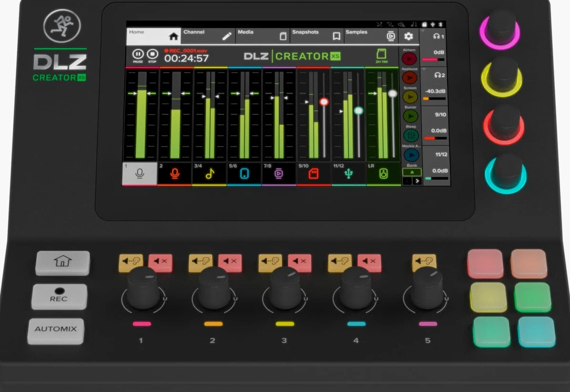The width and height of the screenshot is (570, 392).
Task: Solo channel 5 with yellow ear button
Action: [424, 262]
